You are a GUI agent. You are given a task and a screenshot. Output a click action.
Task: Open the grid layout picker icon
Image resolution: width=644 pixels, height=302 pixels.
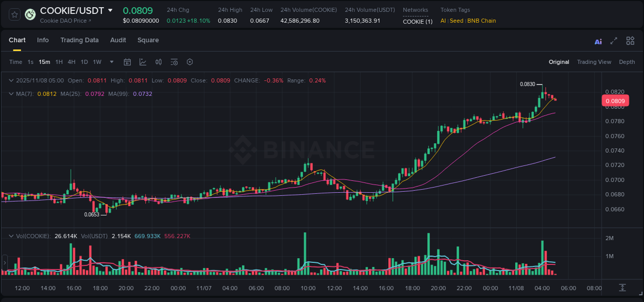pyautogui.click(x=630, y=41)
